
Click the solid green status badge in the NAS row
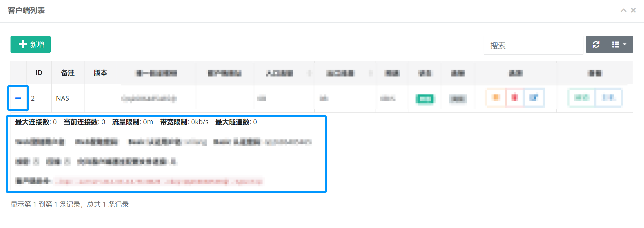[425, 99]
